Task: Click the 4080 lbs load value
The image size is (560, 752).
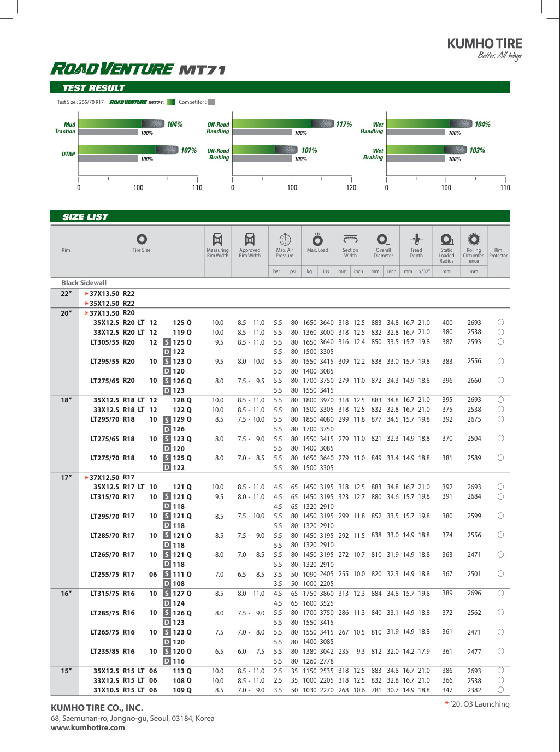Action: (327, 419)
